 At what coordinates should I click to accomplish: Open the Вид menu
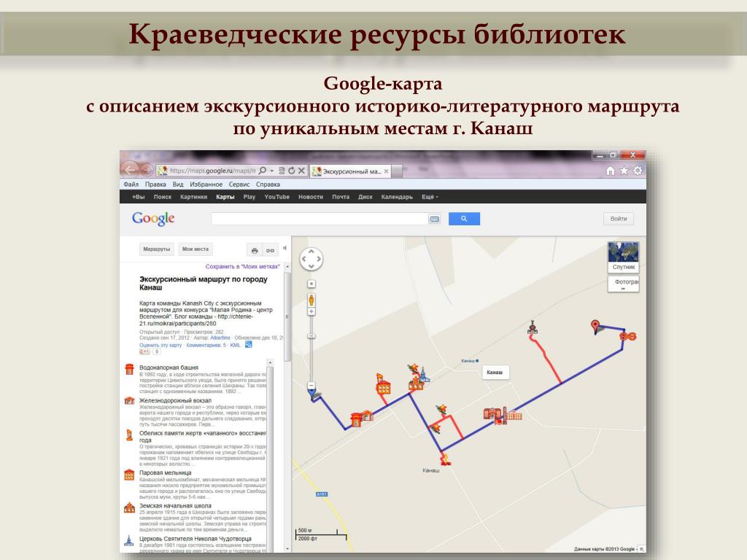tap(178, 184)
